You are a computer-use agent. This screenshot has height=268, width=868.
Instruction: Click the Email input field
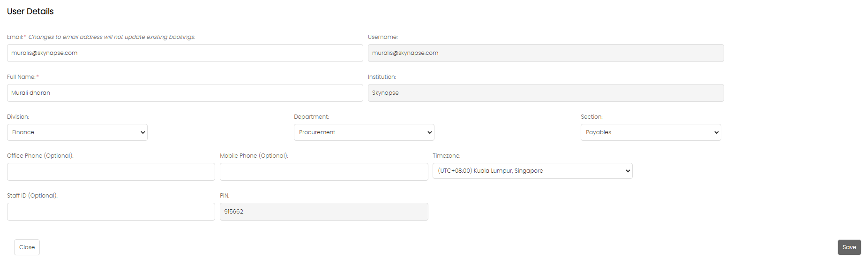[185, 53]
